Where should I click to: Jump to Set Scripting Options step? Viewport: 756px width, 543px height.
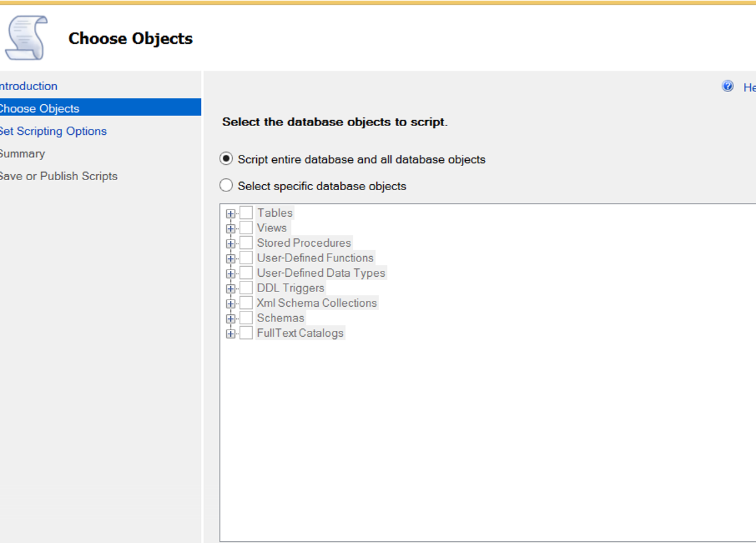pos(53,131)
